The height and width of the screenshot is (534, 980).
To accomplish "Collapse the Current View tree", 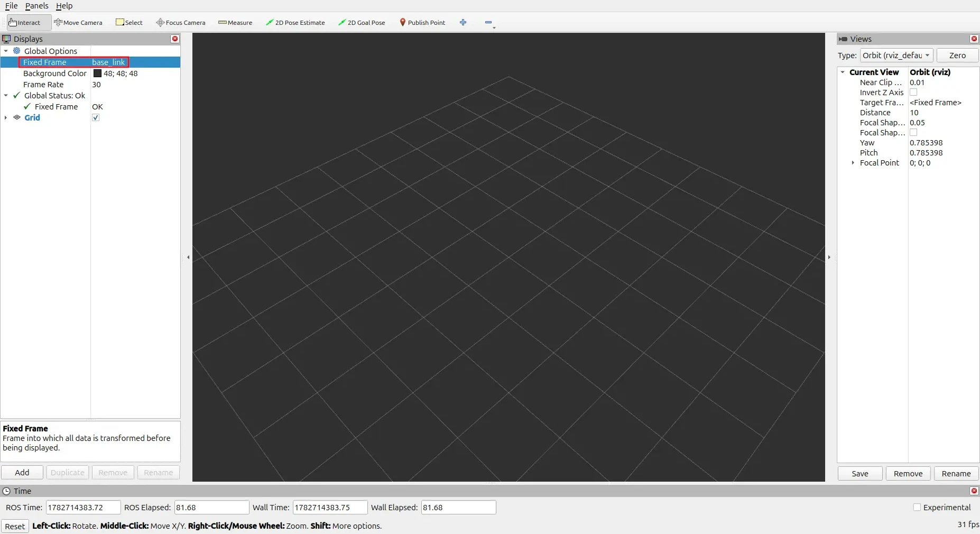I will point(843,72).
